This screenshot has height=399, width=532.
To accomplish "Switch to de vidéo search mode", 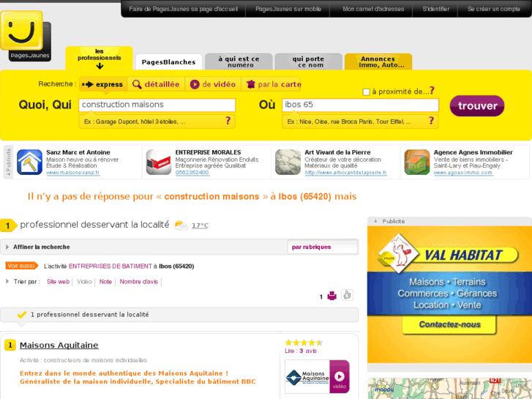I will pyautogui.click(x=213, y=84).
